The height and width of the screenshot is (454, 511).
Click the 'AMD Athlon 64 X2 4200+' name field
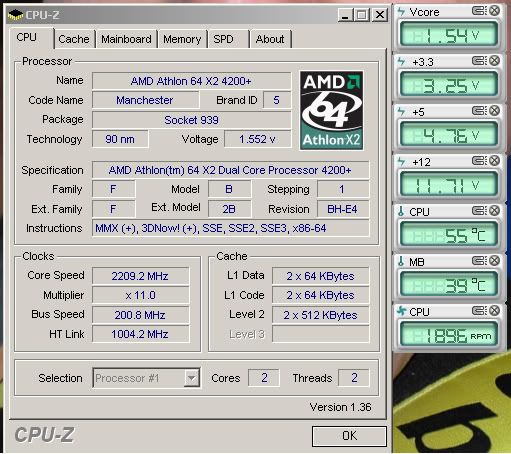pos(191,81)
